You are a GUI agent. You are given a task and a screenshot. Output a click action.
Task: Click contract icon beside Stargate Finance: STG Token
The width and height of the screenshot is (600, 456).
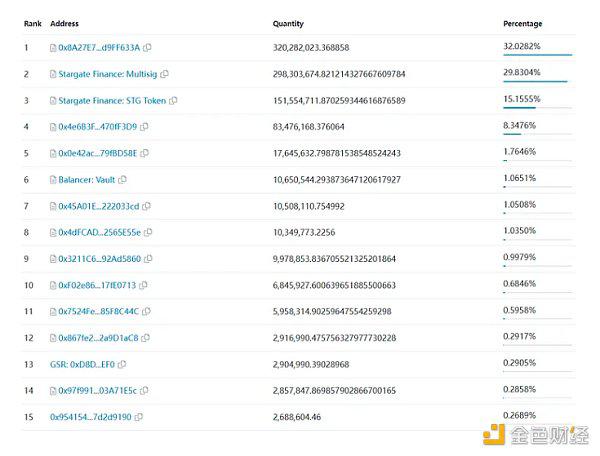pyautogui.click(x=53, y=101)
